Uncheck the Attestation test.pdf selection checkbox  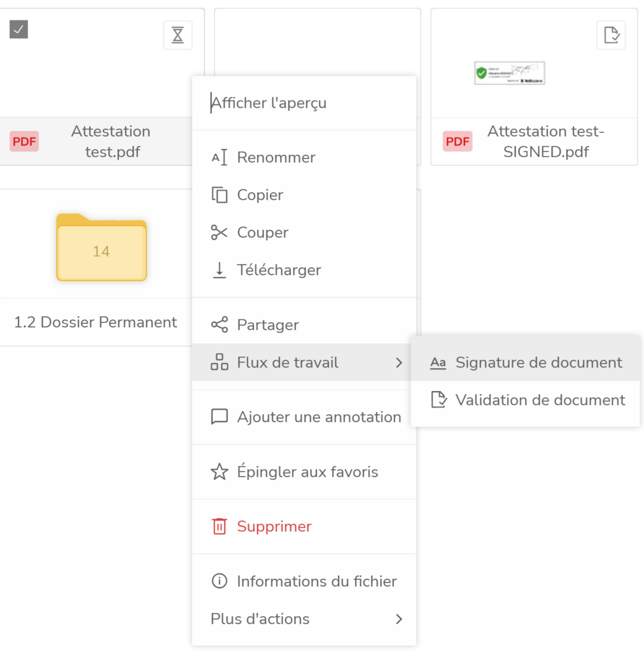[x=18, y=29]
